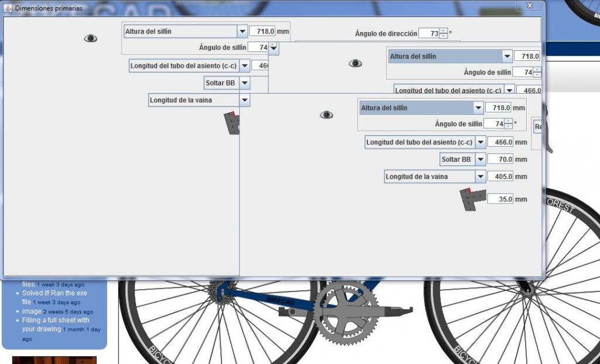The height and width of the screenshot is (364, 600).
Task: Toggle the eye icon below Ángulo de dirección
Action: [x=355, y=63]
